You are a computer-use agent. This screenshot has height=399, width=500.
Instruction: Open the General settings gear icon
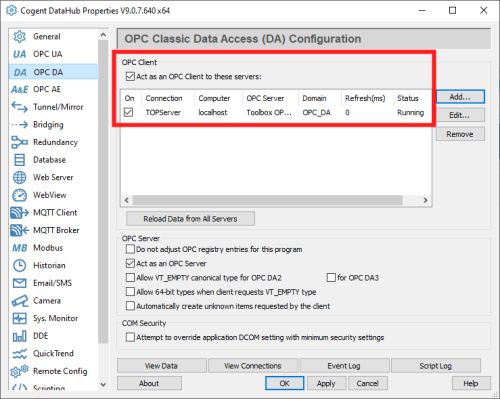click(19, 36)
